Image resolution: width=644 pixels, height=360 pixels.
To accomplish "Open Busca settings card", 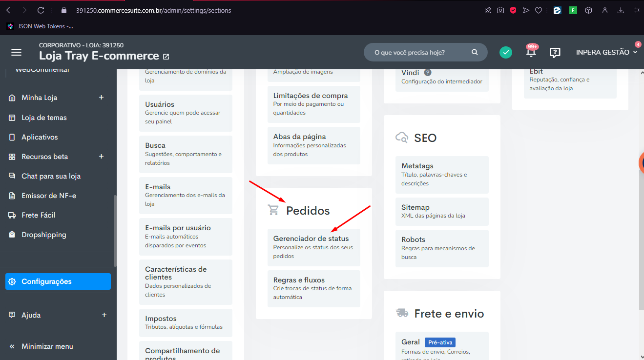I will coord(186,154).
